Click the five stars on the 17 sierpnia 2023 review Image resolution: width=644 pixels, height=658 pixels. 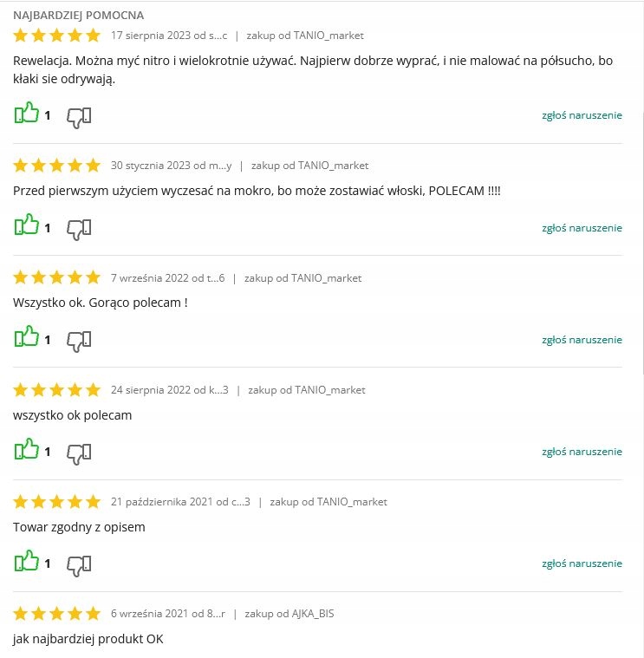[57, 36]
